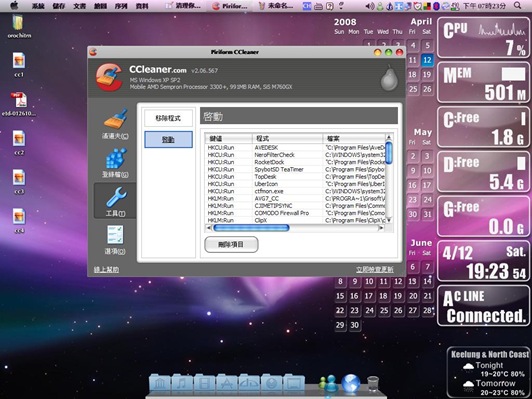Click the vertical scrollbar up arrow
Screen dimensions: 532x399
click(389, 137)
